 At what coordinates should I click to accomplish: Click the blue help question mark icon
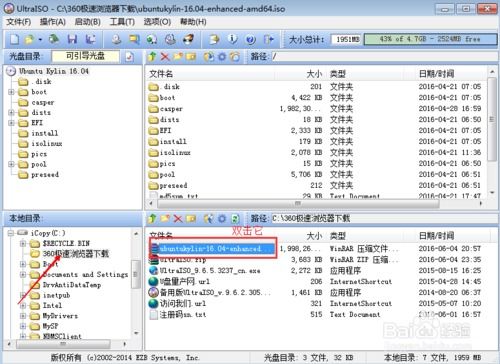point(251,39)
